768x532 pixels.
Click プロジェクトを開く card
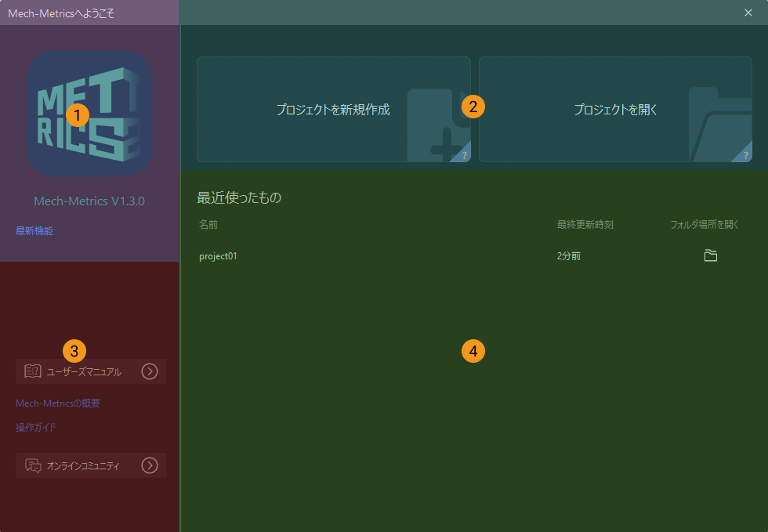pyautogui.click(x=615, y=109)
